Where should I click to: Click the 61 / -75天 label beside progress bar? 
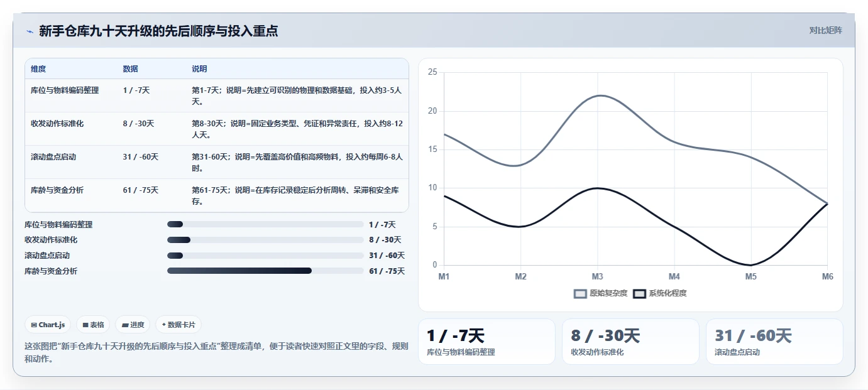coord(387,271)
